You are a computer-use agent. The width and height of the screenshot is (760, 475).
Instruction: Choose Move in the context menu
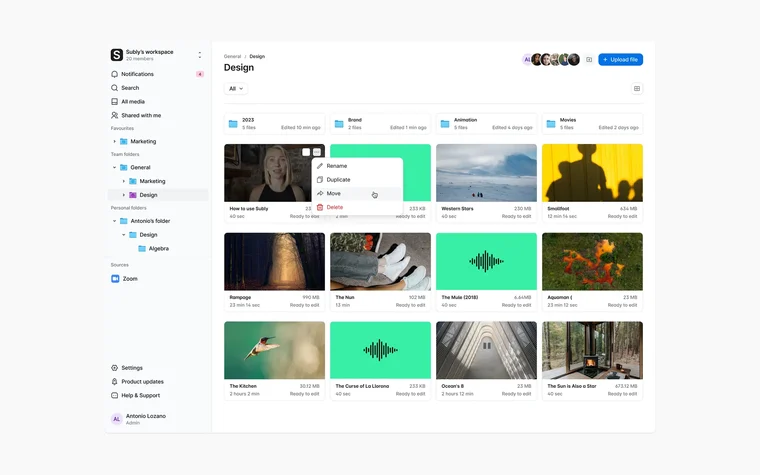(x=358, y=193)
